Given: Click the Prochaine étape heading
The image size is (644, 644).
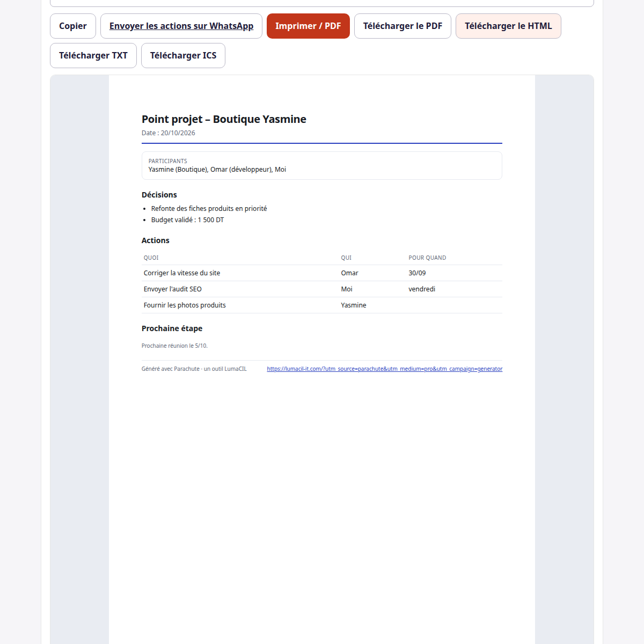Looking at the screenshot, I should pos(172,328).
